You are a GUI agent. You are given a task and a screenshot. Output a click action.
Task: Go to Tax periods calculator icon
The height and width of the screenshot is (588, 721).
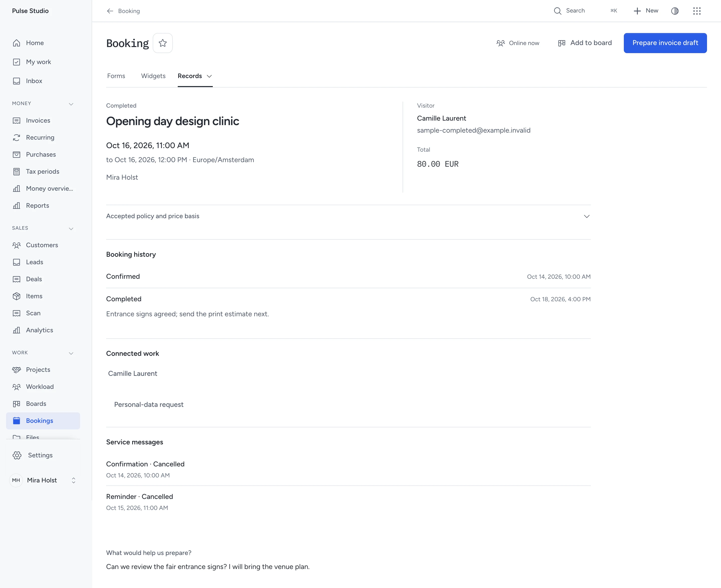(16, 172)
